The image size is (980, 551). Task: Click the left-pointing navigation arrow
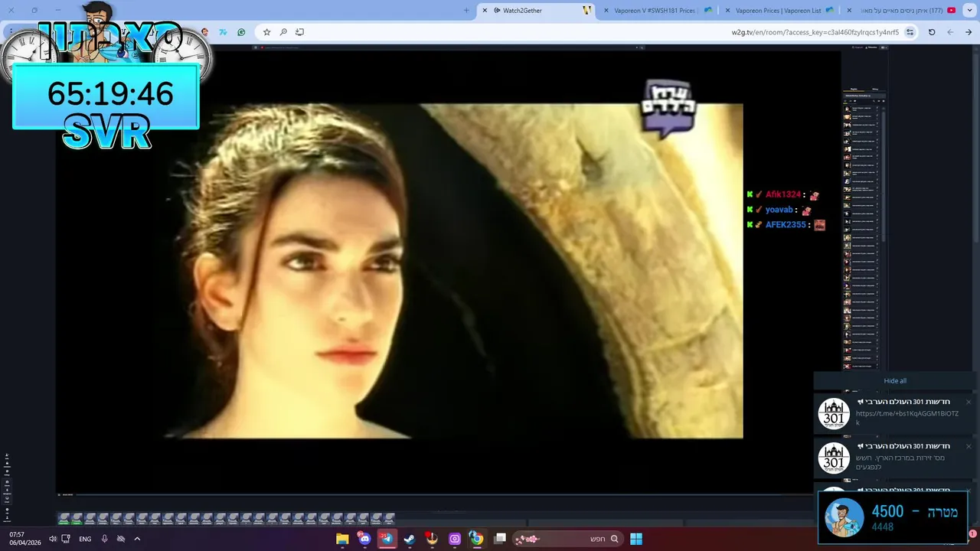coord(950,32)
